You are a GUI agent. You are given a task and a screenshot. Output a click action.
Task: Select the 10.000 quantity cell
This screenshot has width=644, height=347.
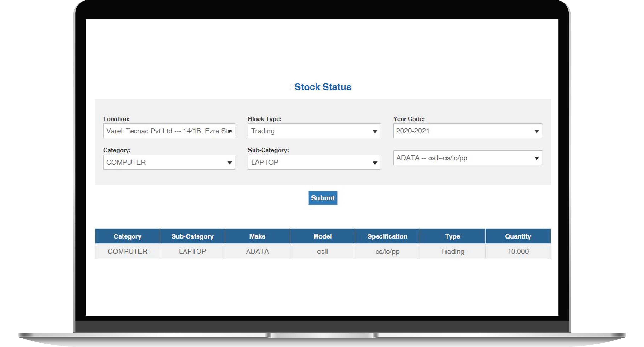pos(518,252)
